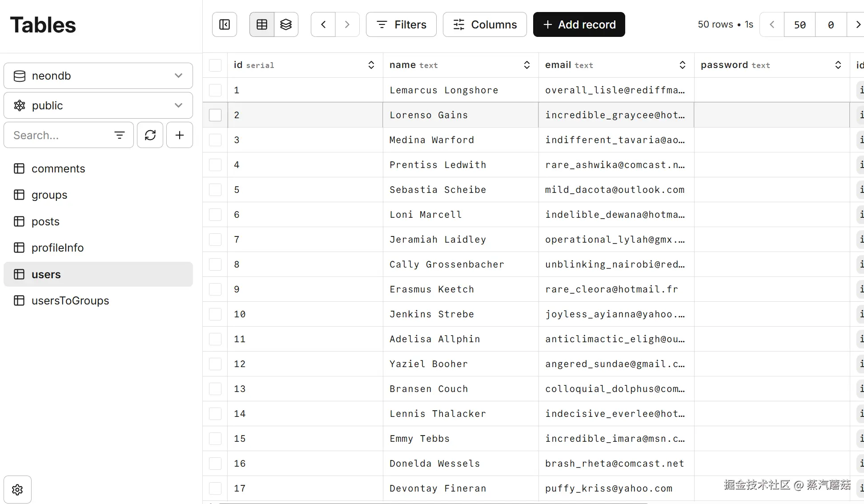Check the select-all header checkbox
The image size is (864, 504).
215,65
